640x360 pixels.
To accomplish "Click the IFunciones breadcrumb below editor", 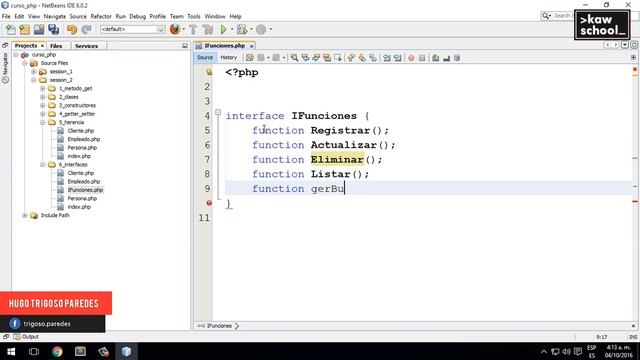I will tap(219, 326).
